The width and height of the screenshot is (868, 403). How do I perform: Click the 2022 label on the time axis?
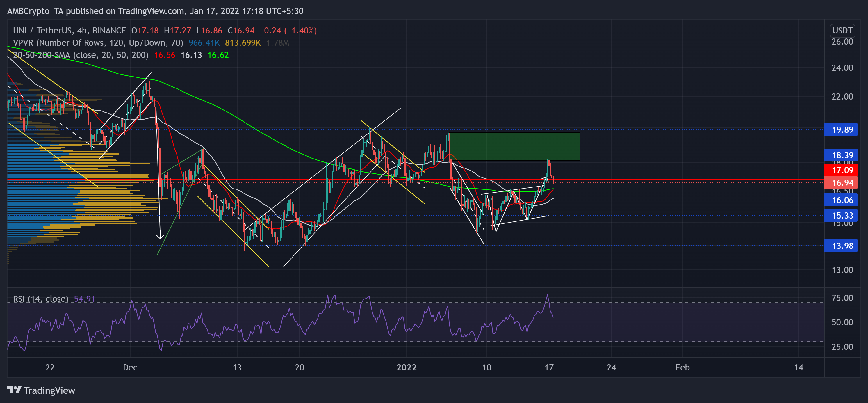(x=406, y=368)
